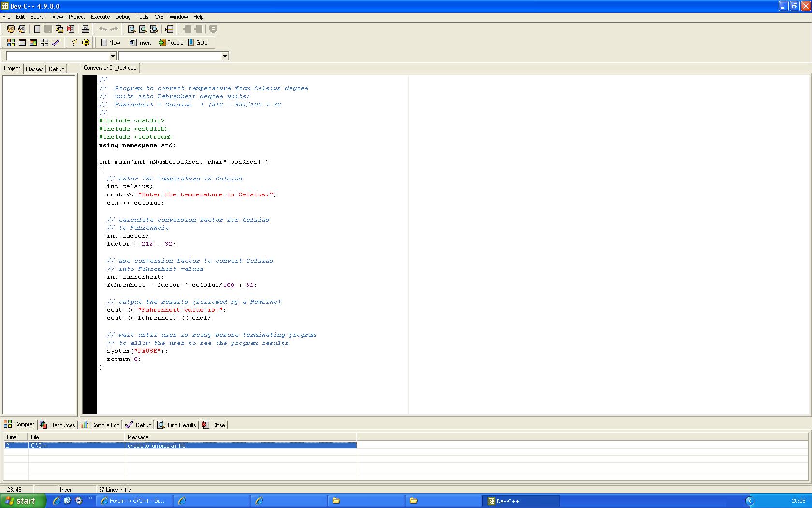Switch to the Classes tab

click(34, 69)
